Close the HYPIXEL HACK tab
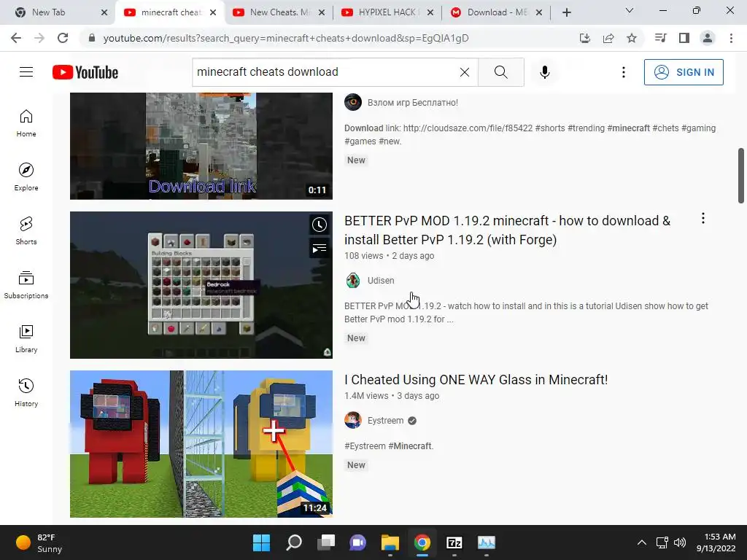Viewport: 747px width, 560px height. pyautogui.click(x=430, y=12)
